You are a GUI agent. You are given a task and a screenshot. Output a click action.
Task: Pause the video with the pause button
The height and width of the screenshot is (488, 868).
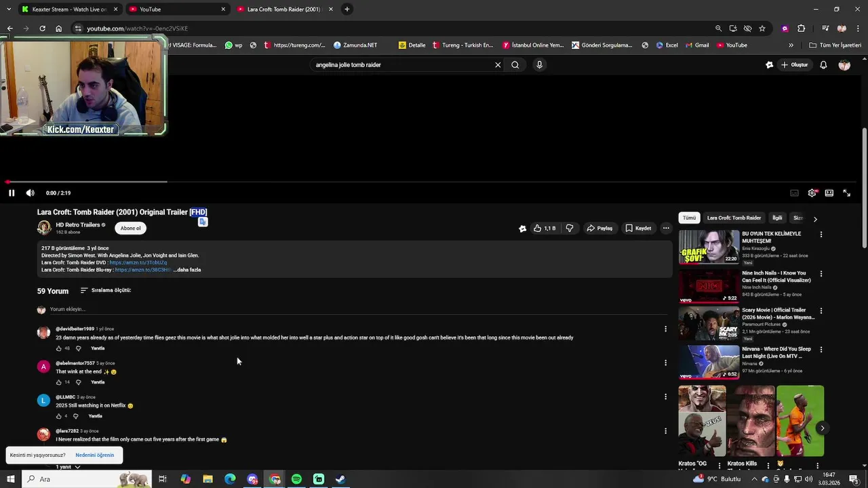tap(12, 193)
